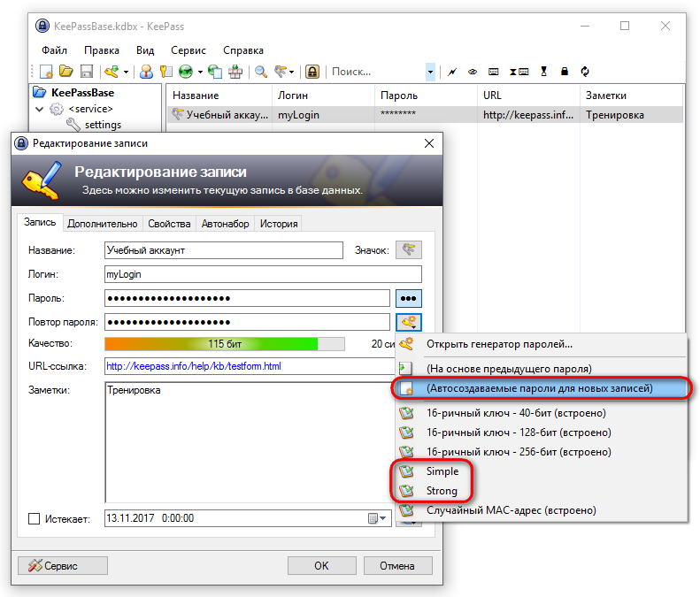700x597 pixels.
Task: Toggle the Истекает expiry checkbox
Action: click(x=34, y=518)
